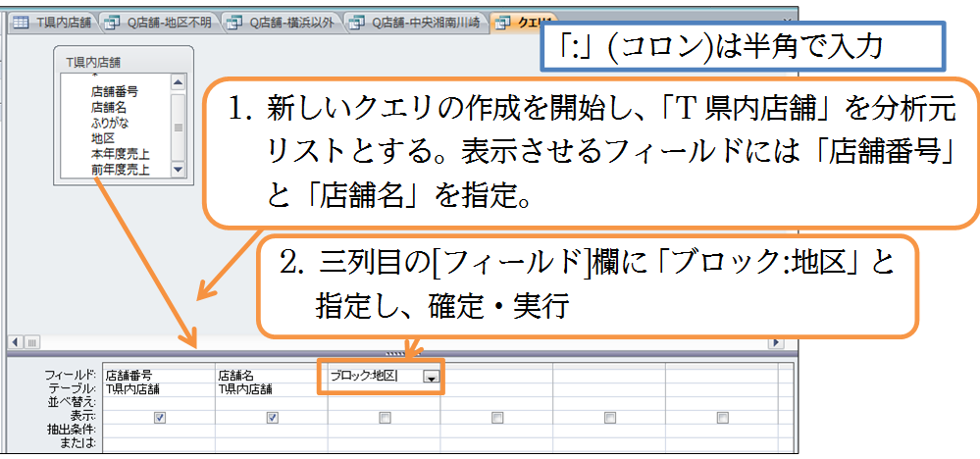Click the Q店舗-中央湘南川崎 query tab icon
980x459 pixels.
click(x=358, y=20)
